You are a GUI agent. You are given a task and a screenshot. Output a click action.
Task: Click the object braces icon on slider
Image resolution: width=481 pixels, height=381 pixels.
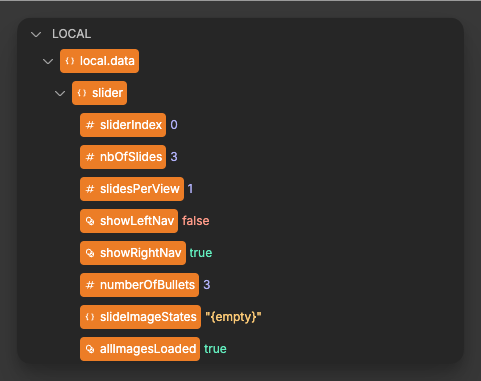pyautogui.click(x=82, y=93)
